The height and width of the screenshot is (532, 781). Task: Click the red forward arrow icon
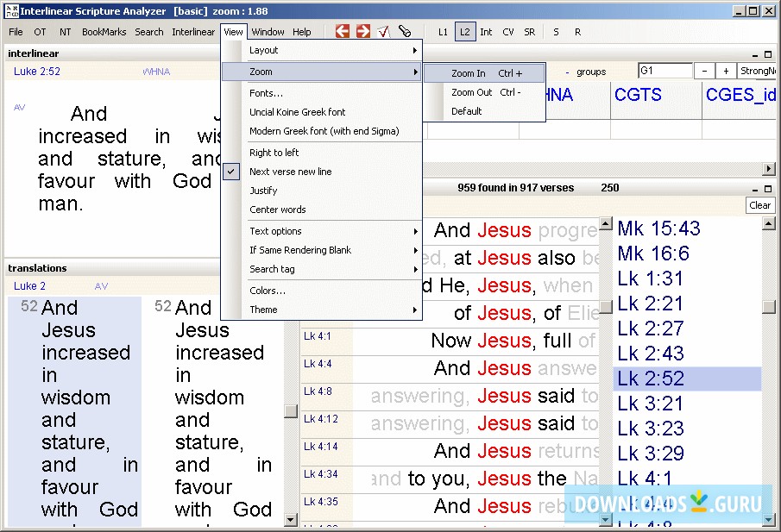tap(363, 32)
